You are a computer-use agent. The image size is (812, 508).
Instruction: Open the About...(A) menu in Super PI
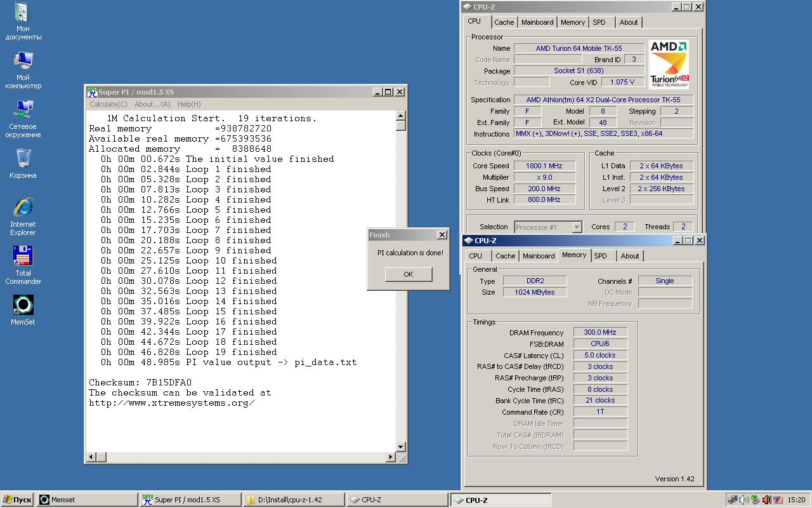(x=152, y=104)
